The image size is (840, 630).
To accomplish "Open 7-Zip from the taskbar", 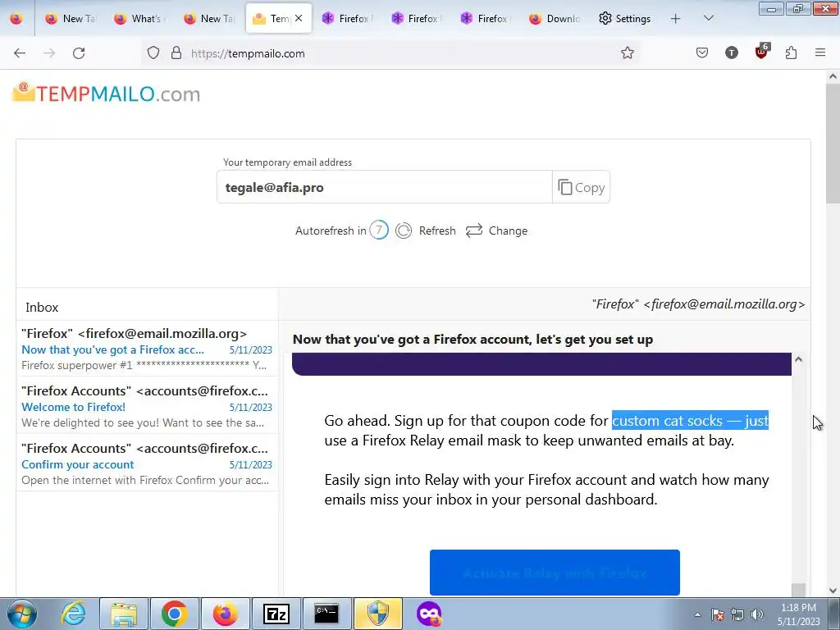I will tap(276, 614).
